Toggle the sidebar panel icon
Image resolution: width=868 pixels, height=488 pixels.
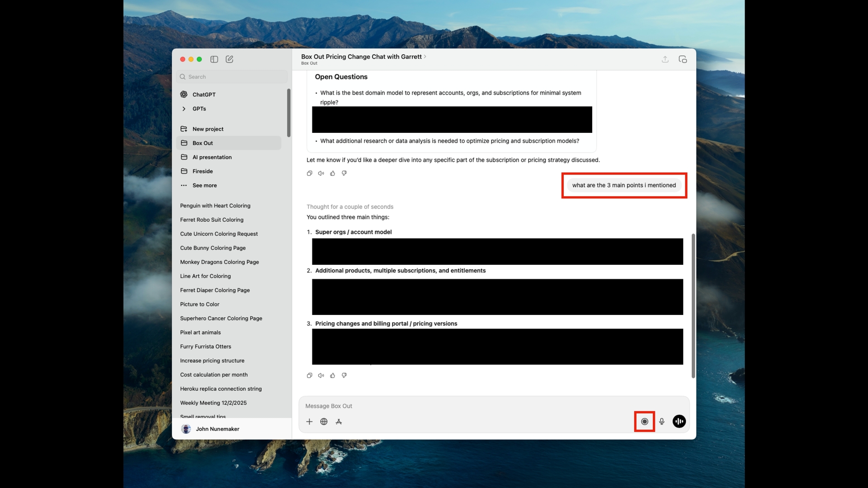click(x=214, y=59)
